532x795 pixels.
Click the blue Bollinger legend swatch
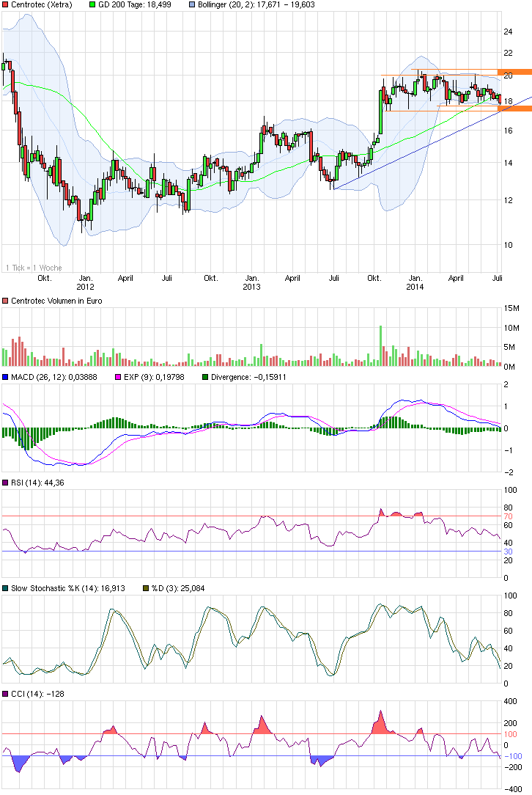tap(192, 4)
